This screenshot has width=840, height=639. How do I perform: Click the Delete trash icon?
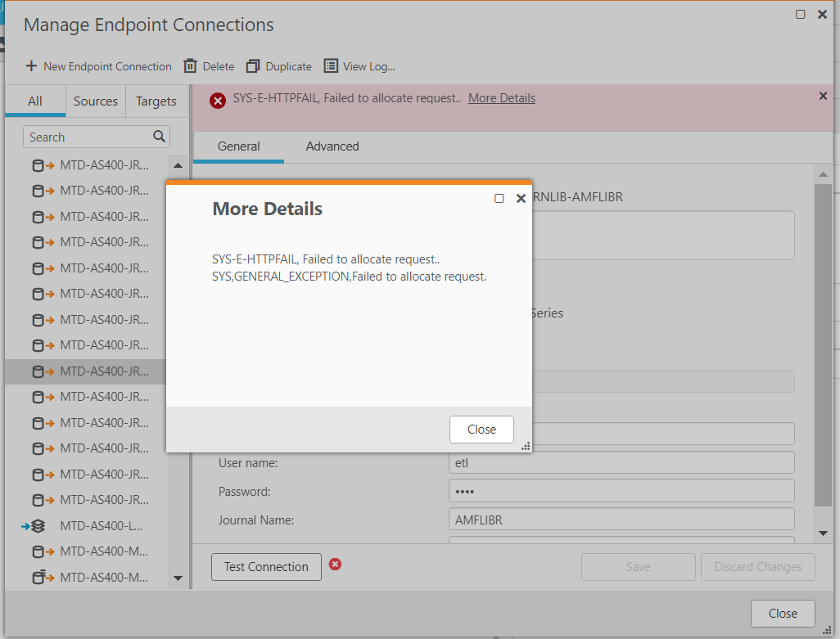[x=190, y=66]
